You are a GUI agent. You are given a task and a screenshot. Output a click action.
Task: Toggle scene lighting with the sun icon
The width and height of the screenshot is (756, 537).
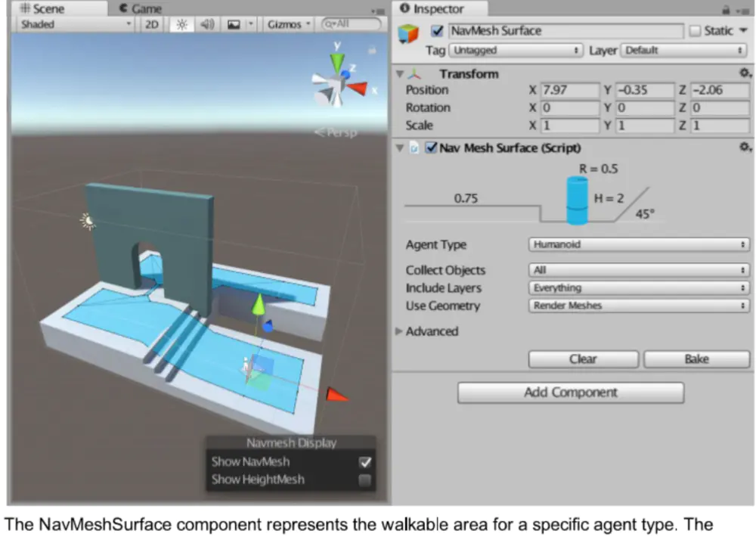click(x=180, y=23)
